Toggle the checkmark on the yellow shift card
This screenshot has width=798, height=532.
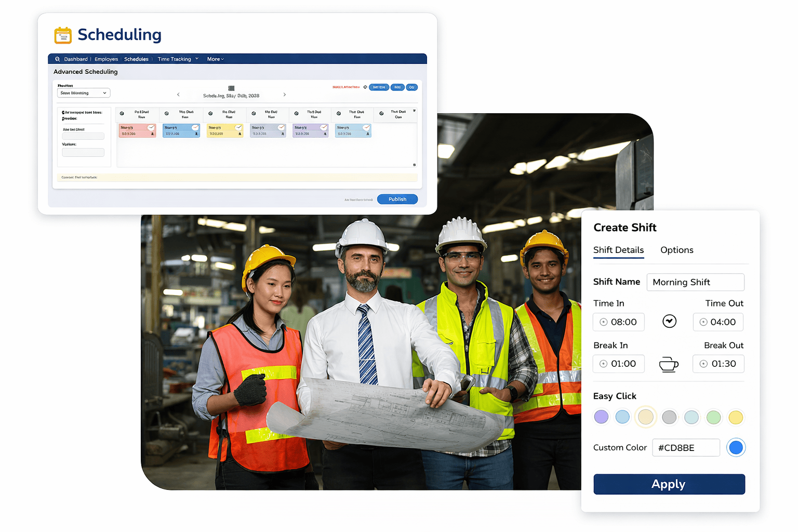[238, 127]
